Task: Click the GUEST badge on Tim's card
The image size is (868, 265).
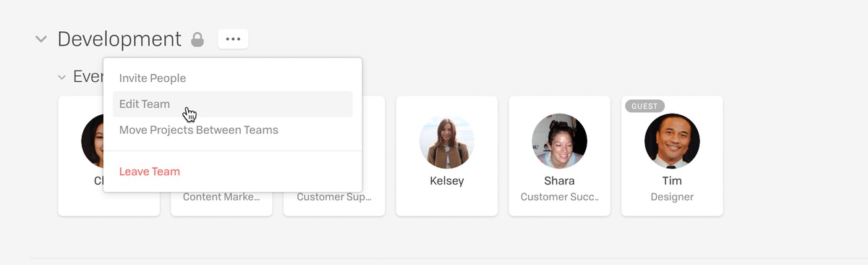Action: [644, 106]
